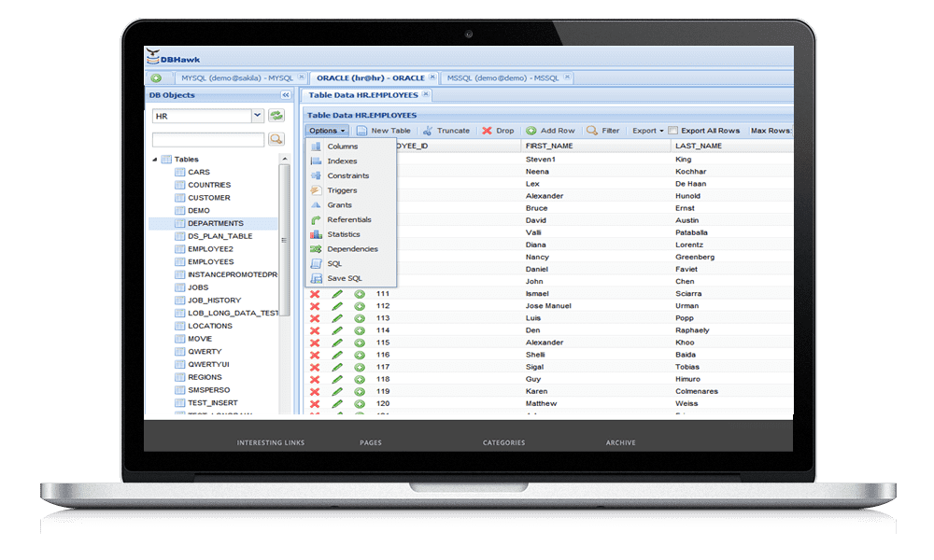934x560 pixels.
Task: Select Save SQL in the Options menu
Action: point(344,278)
